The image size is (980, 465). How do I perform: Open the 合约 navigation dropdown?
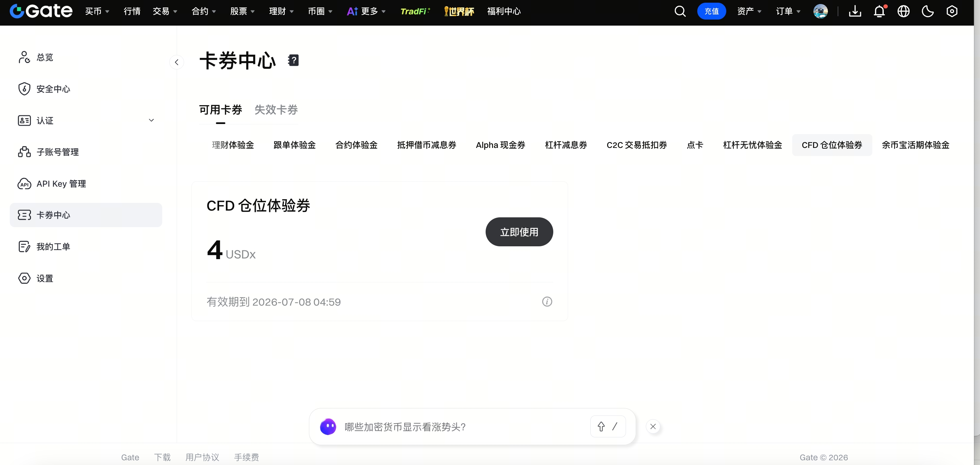[204, 11]
